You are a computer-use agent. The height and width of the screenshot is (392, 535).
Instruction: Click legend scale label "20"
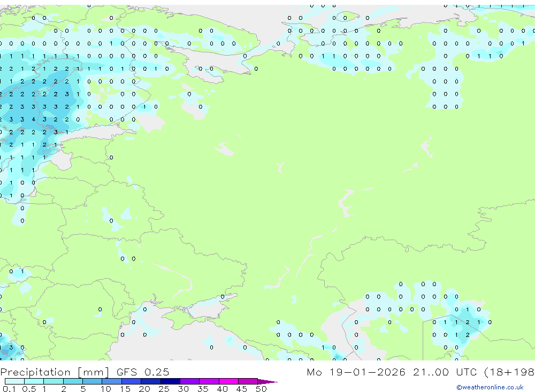tap(144, 389)
